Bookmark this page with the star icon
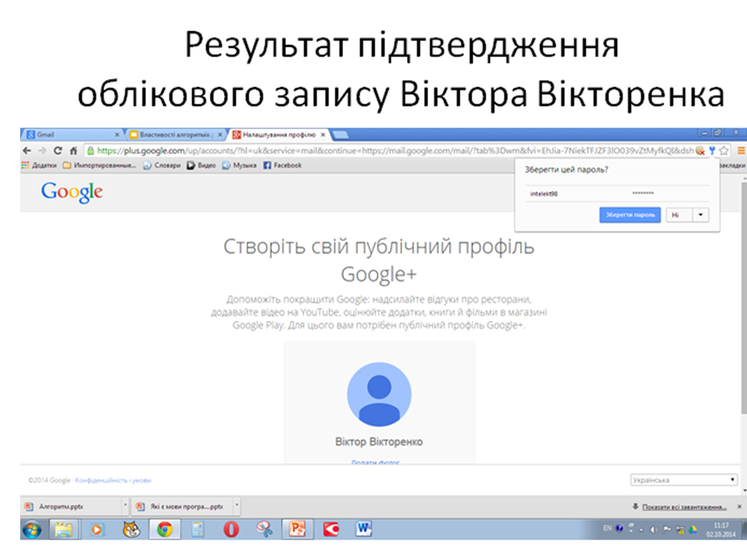The image size is (747, 560). [x=724, y=151]
